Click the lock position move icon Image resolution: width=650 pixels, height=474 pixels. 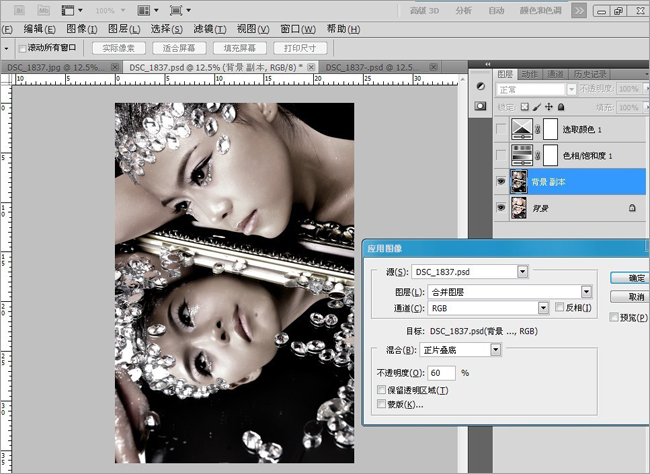tap(547, 104)
